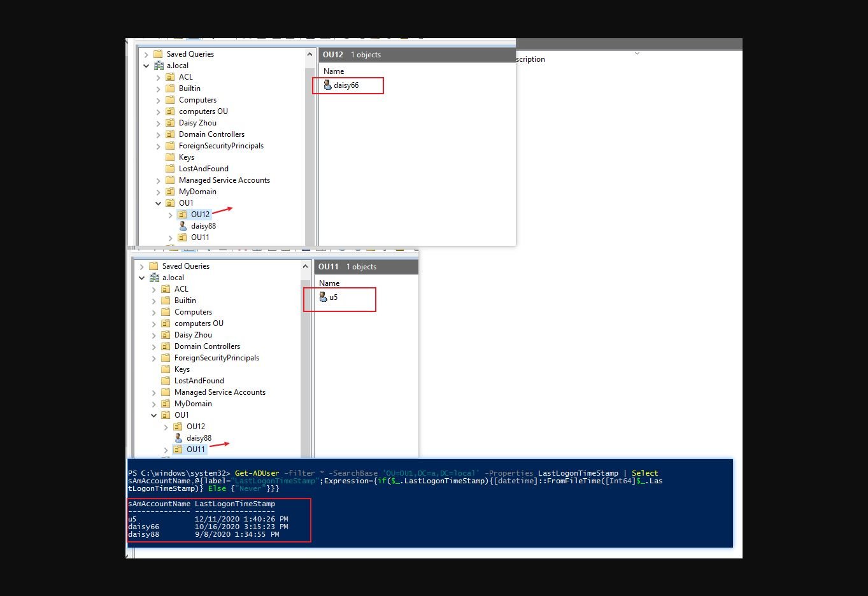Screen dimensions: 868x596
Task: Click Name column header in OU11 list
Action: (x=329, y=283)
